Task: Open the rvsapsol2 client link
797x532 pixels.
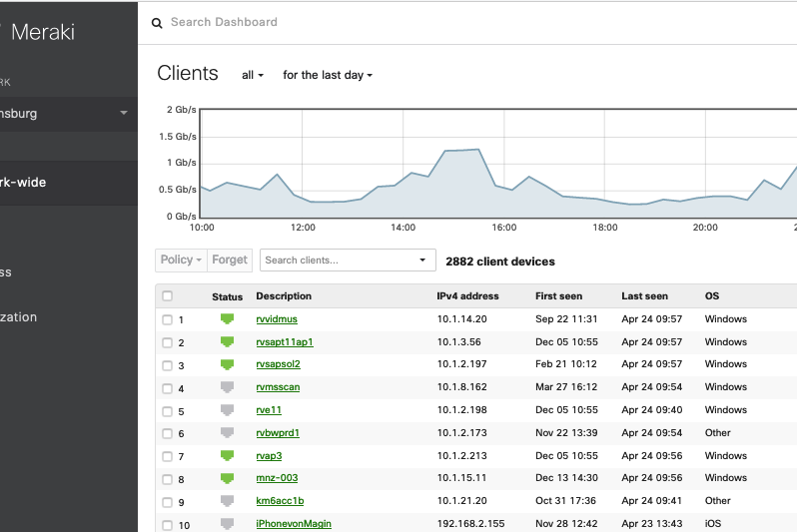Action: (x=278, y=364)
